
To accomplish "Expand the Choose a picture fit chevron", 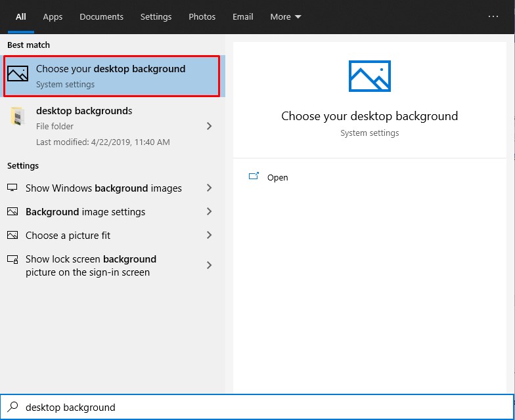I will (x=209, y=236).
